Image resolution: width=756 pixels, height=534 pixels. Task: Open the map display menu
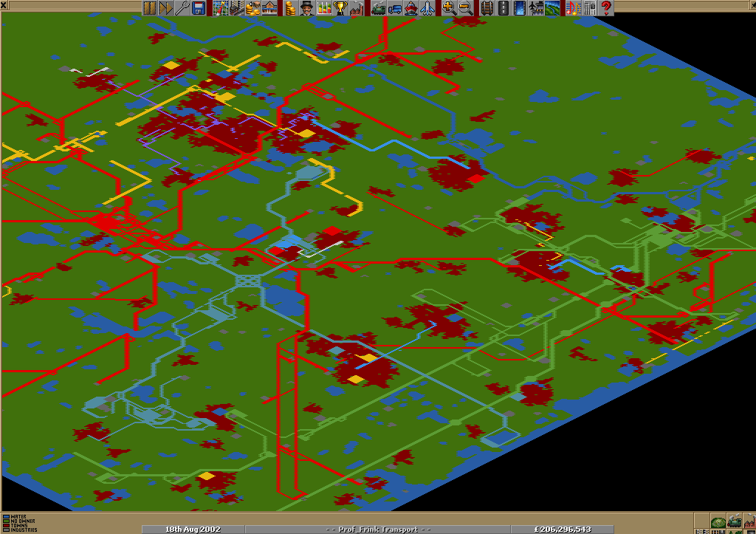[220, 7]
